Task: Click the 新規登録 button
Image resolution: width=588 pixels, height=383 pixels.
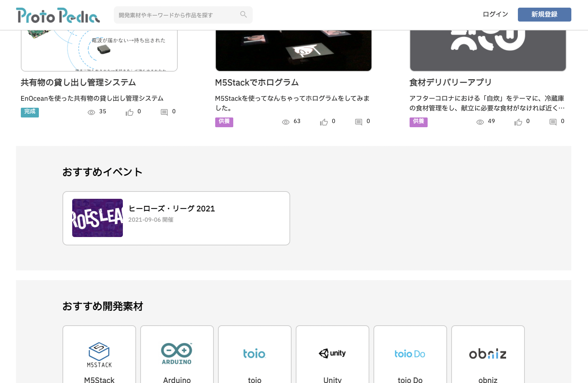Action: 544,15
